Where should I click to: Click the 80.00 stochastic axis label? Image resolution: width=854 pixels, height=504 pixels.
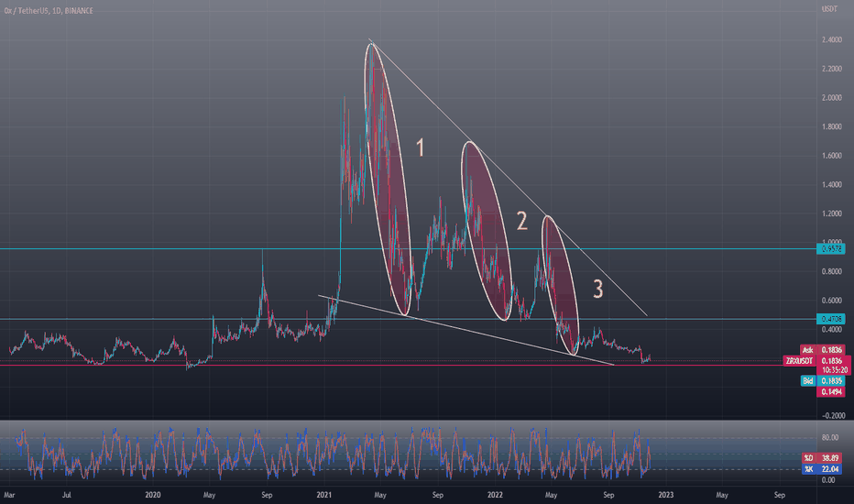(x=829, y=437)
